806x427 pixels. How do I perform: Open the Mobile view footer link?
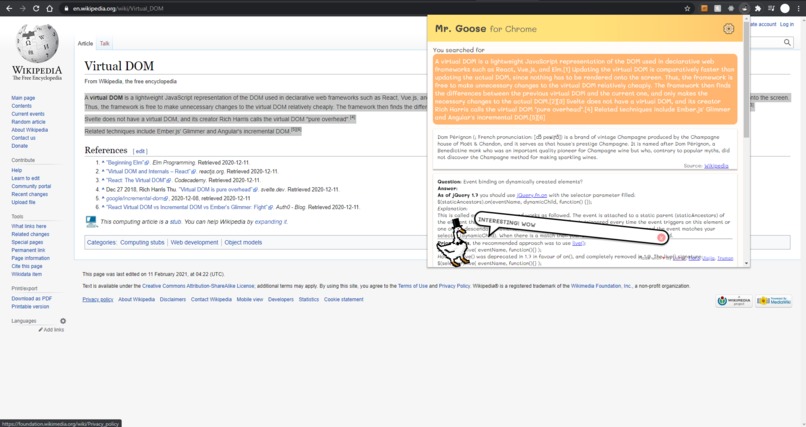click(x=250, y=299)
